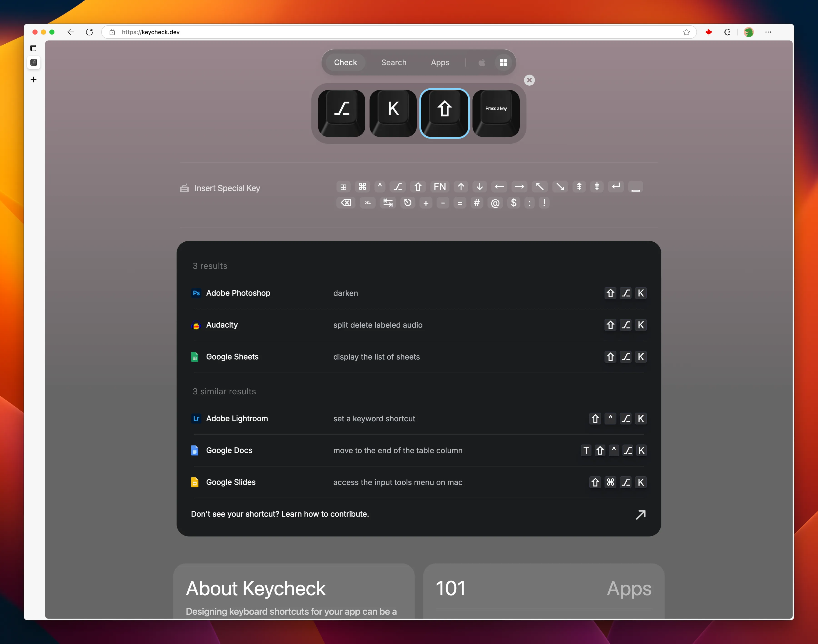
Task: Insert the Page Down key
Action: point(597,187)
